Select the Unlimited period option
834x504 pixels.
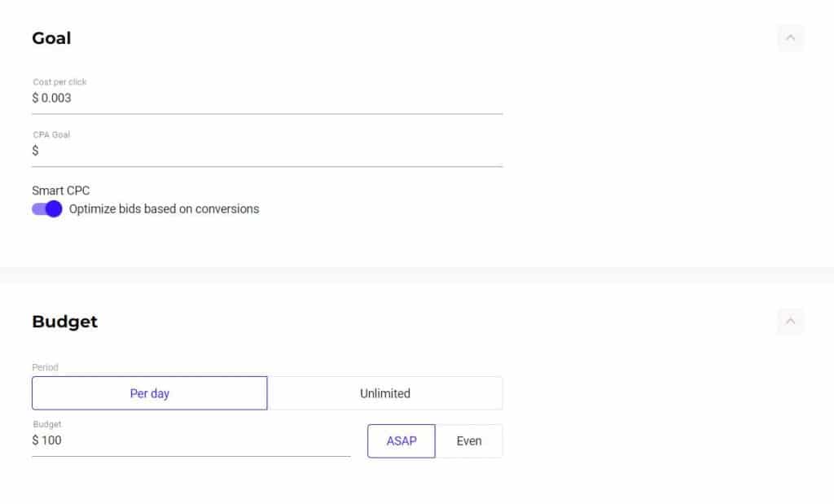pos(384,393)
